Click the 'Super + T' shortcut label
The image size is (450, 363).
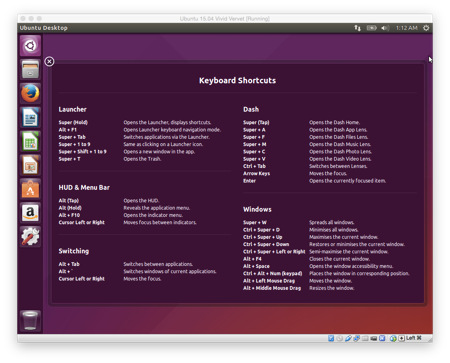pos(69,159)
